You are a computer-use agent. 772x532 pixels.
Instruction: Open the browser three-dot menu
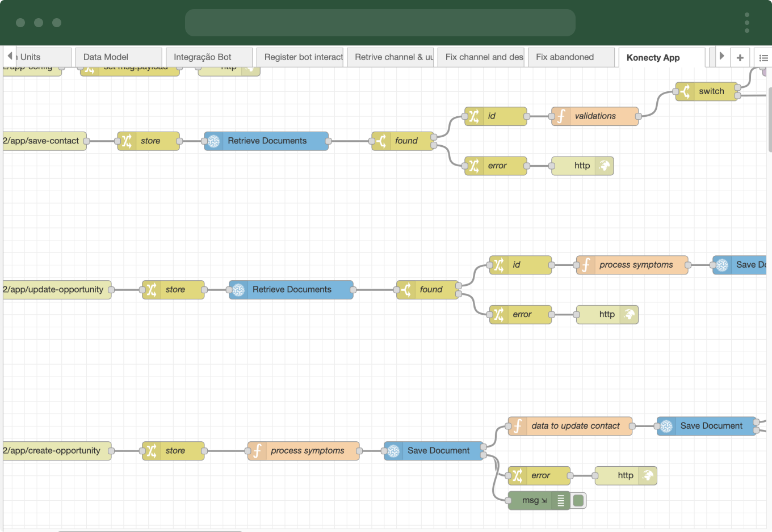pyautogui.click(x=746, y=23)
